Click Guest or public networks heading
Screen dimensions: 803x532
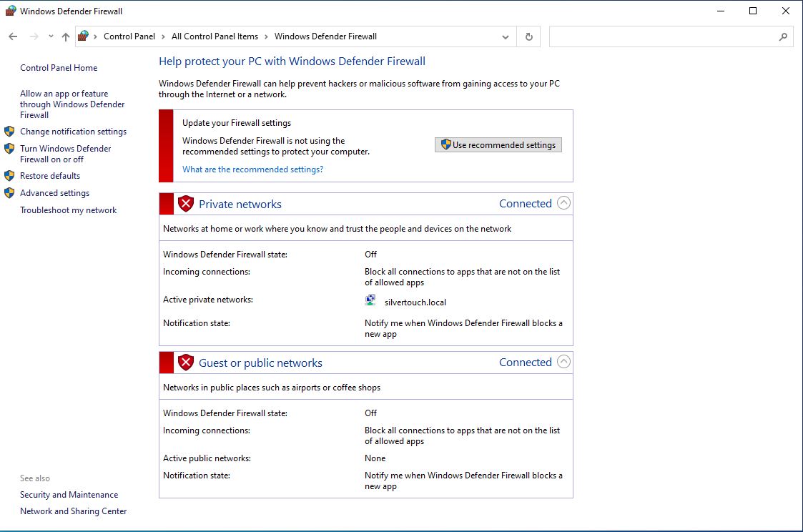[261, 363]
